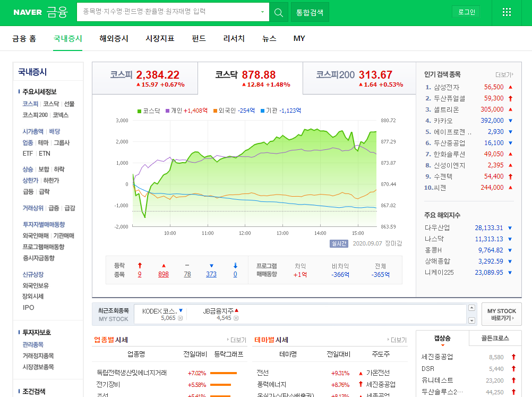This screenshot has width=532, height=397.
Task: Click 셀트리온 in popular stocks
Action: click(x=447, y=109)
